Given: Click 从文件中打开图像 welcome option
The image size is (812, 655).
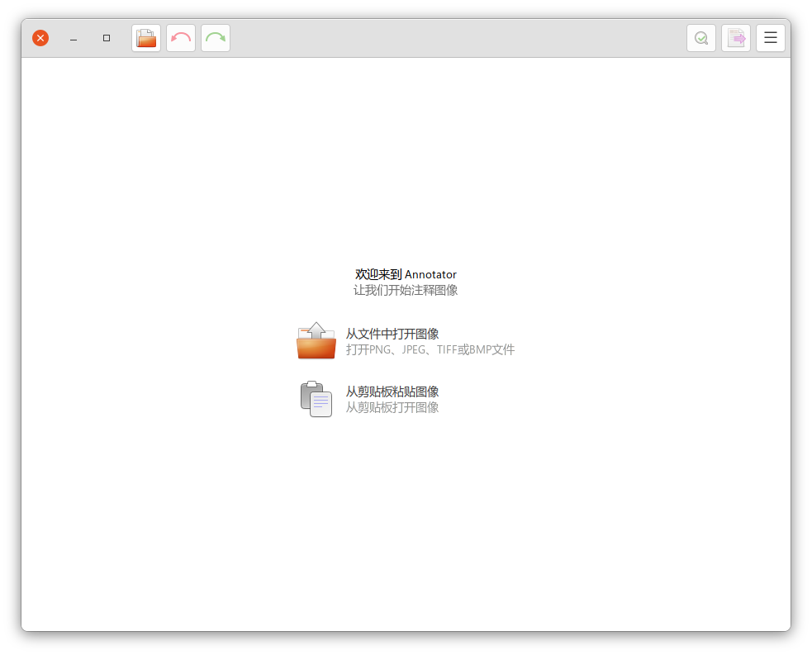Looking at the screenshot, I should (x=406, y=341).
